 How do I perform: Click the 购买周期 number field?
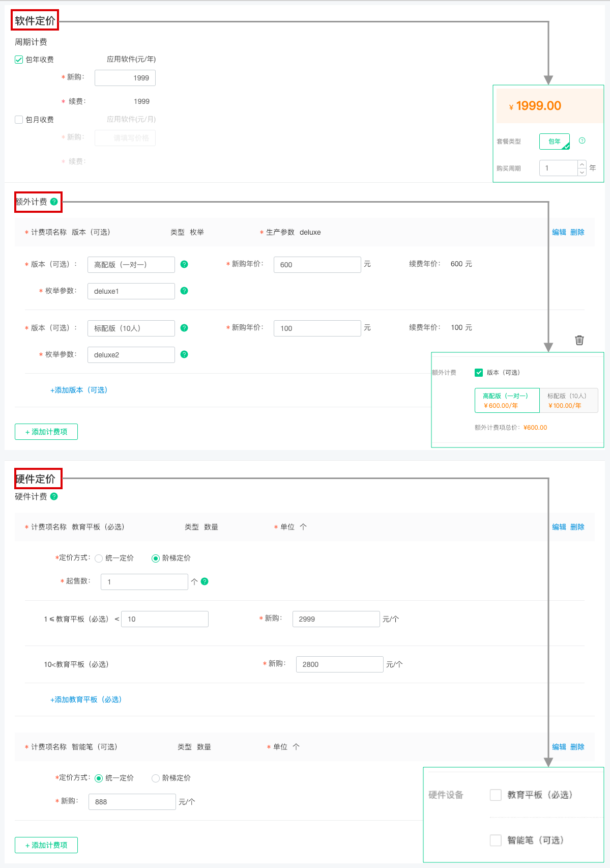(559, 168)
